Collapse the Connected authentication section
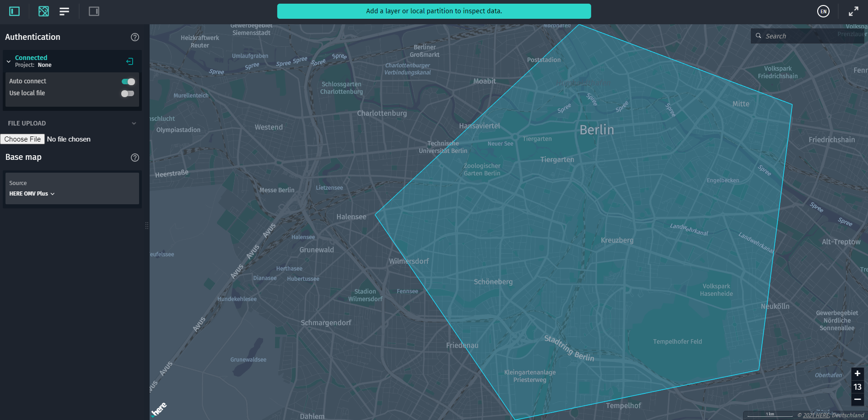This screenshot has width=868, height=420. 8,60
